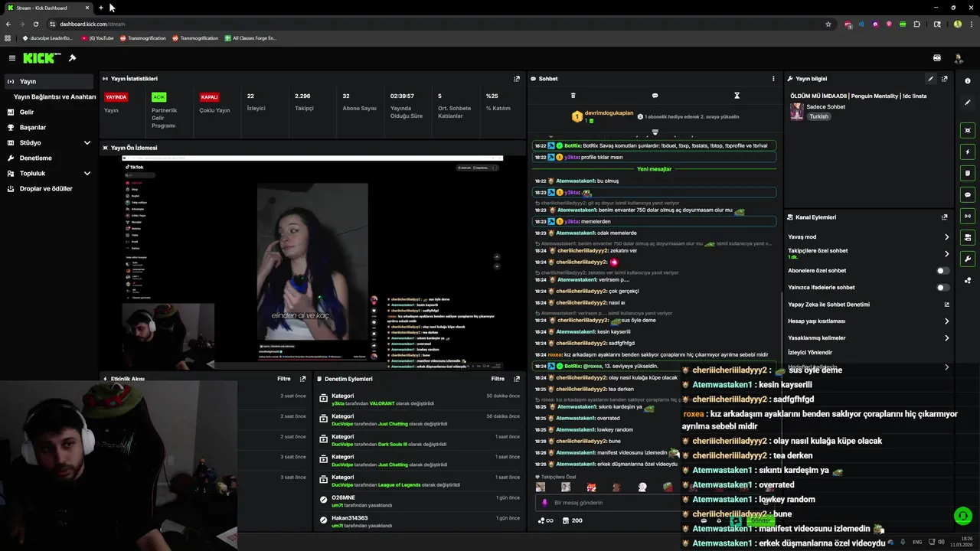Screen dimensions: 980x551
Task: Click the Turkish language tag
Action: click(x=819, y=116)
